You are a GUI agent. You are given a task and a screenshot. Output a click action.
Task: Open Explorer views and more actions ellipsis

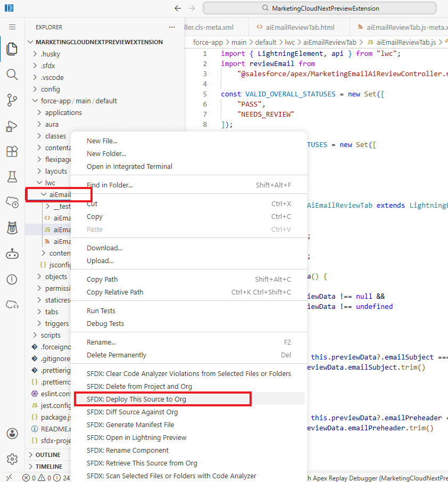point(172,27)
